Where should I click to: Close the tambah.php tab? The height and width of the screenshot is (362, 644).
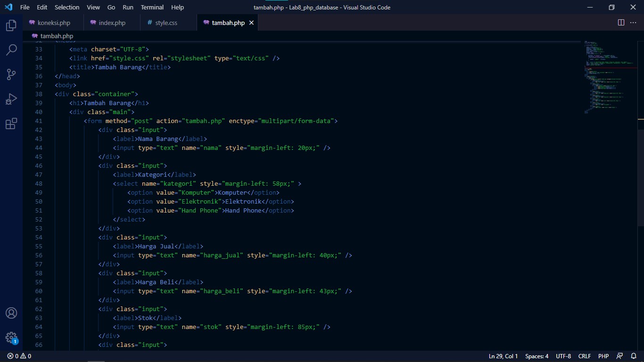pos(251,23)
